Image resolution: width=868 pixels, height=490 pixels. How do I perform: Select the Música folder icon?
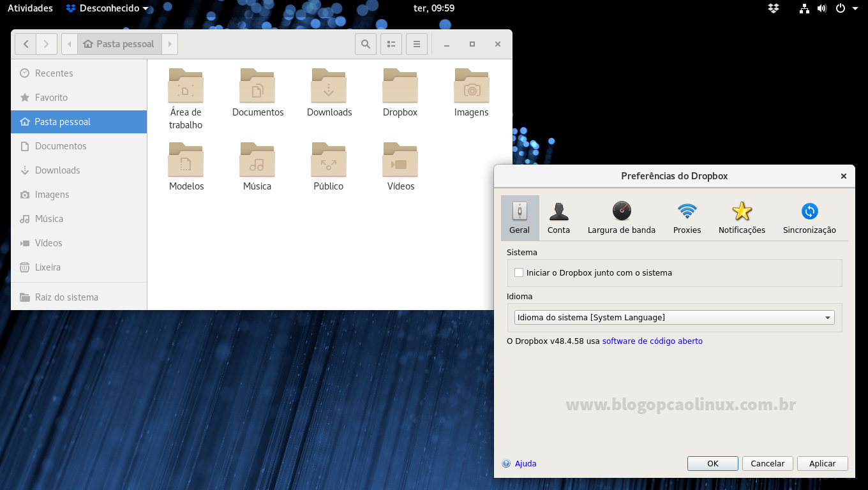257,160
